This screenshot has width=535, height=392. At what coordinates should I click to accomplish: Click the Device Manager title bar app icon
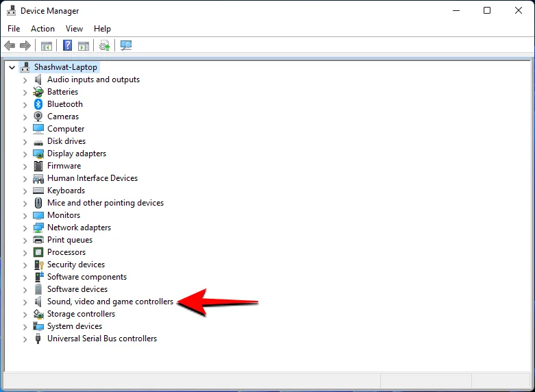pyautogui.click(x=11, y=11)
